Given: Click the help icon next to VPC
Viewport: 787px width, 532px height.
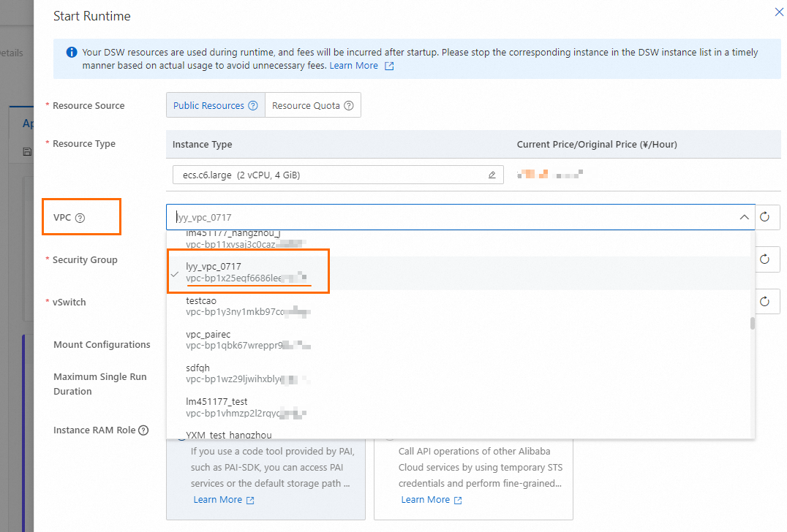Looking at the screenshot, I should point(80,218).
